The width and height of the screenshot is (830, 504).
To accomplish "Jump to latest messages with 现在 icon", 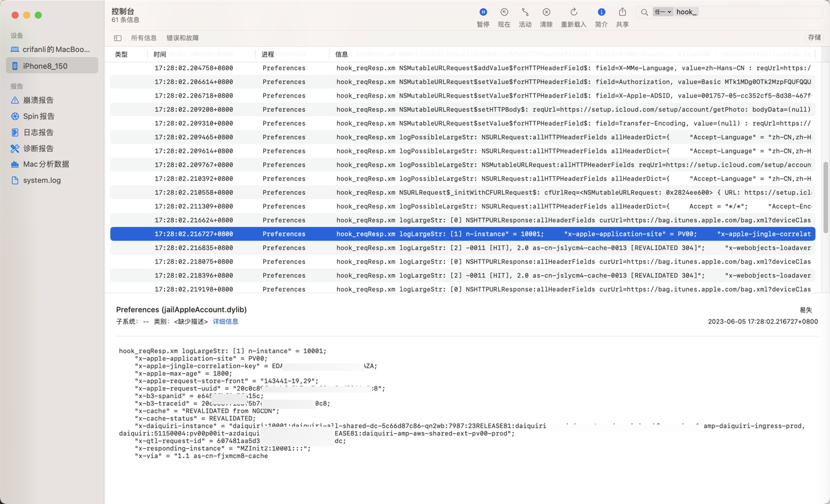I will coord(504,12).
